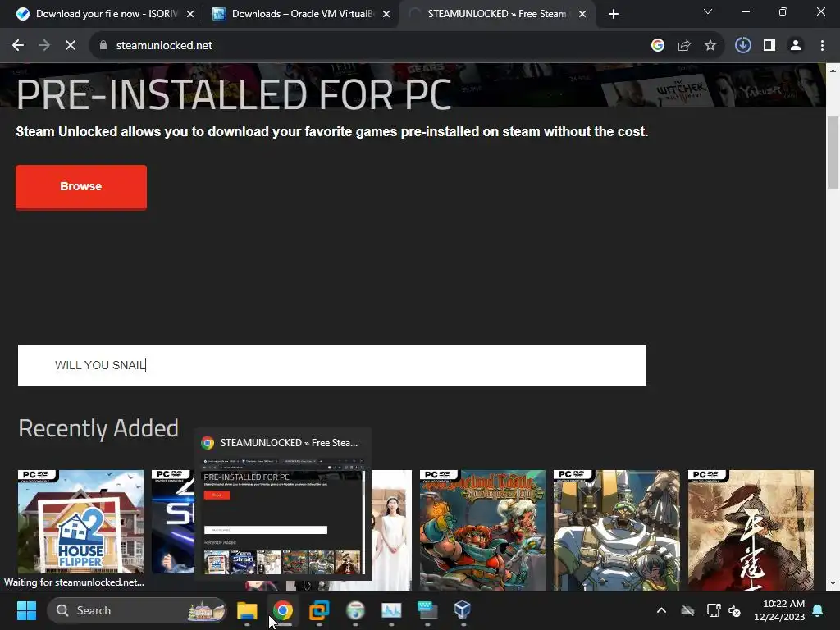Open the Chrome profile icon
Image resolution: width=840 pixels, height=630 pixels.
pyautogui.click(x=796, y=46)
